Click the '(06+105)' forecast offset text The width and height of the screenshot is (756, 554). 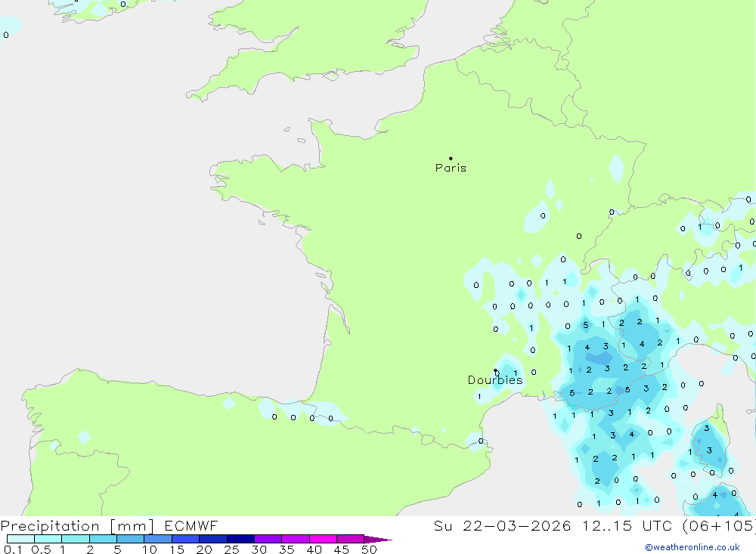(718, 525)
